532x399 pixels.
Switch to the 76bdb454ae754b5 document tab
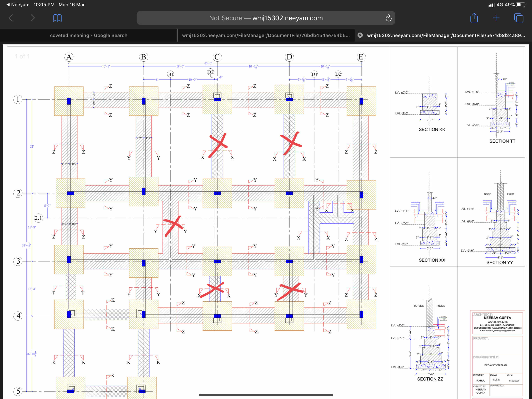click(266, 35)
